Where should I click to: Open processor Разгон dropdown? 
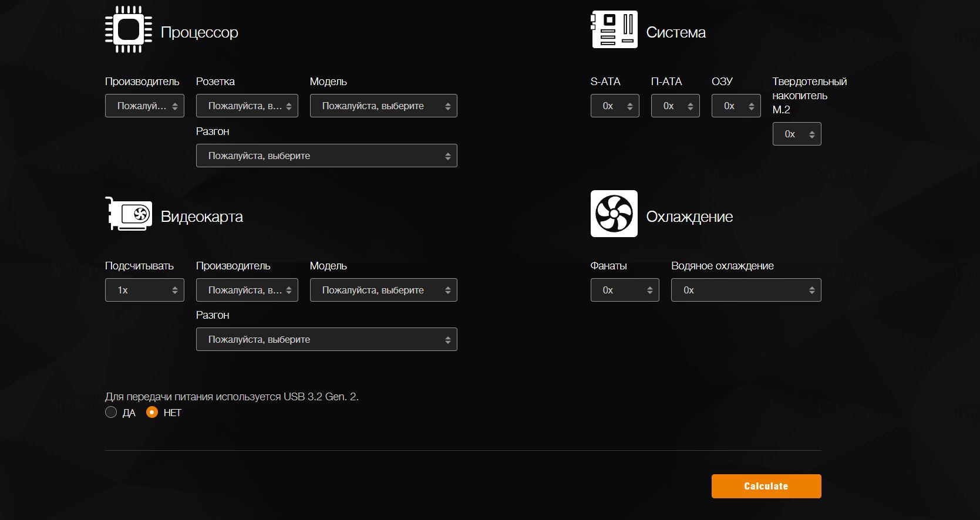click(326, 156)
